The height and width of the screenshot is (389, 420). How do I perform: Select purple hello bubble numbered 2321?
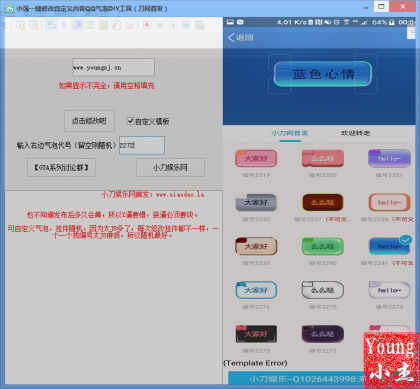(x=389, y=158)
